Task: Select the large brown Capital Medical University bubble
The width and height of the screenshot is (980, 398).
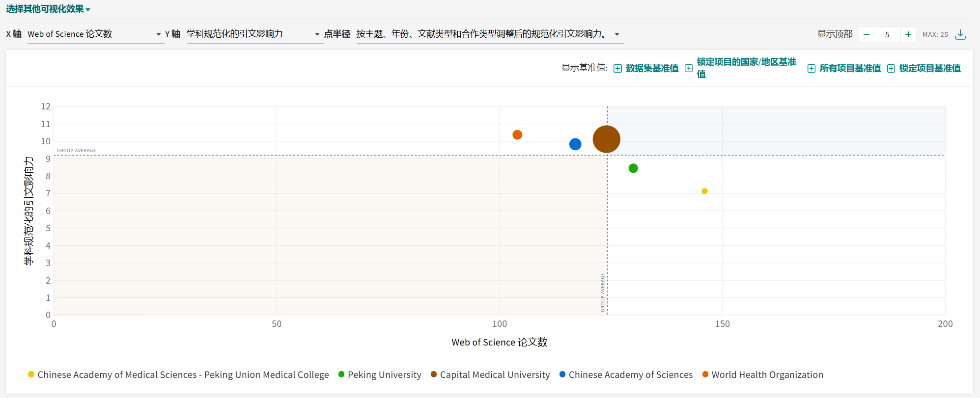Action: pos(607,139)
